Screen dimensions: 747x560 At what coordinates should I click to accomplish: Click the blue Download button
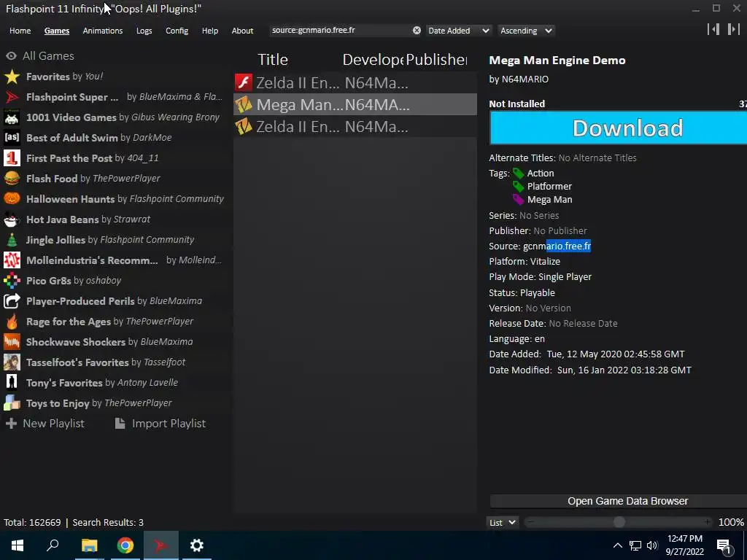tap(619, 128)
